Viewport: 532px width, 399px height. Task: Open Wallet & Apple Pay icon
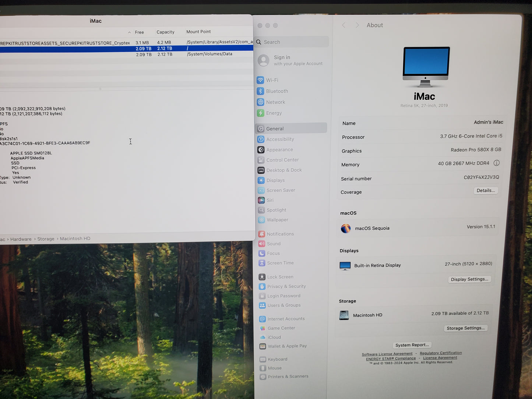point(263,346)
